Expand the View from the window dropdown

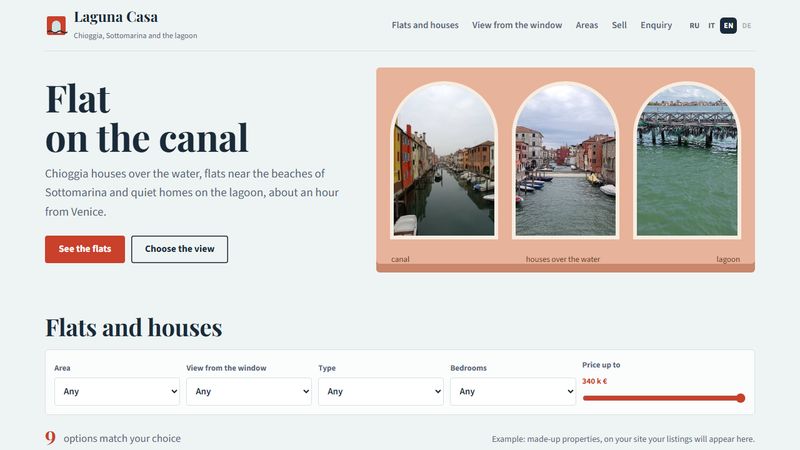249,391
